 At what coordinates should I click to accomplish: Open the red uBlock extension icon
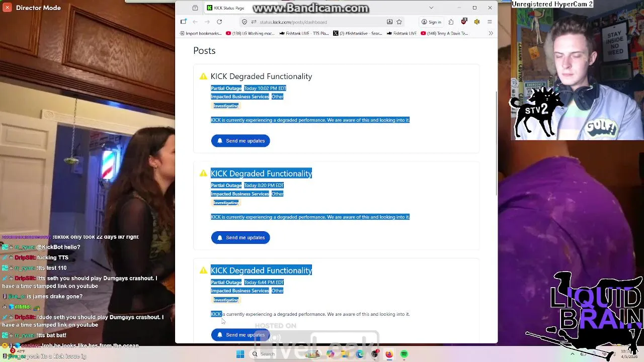coord(464,22)
